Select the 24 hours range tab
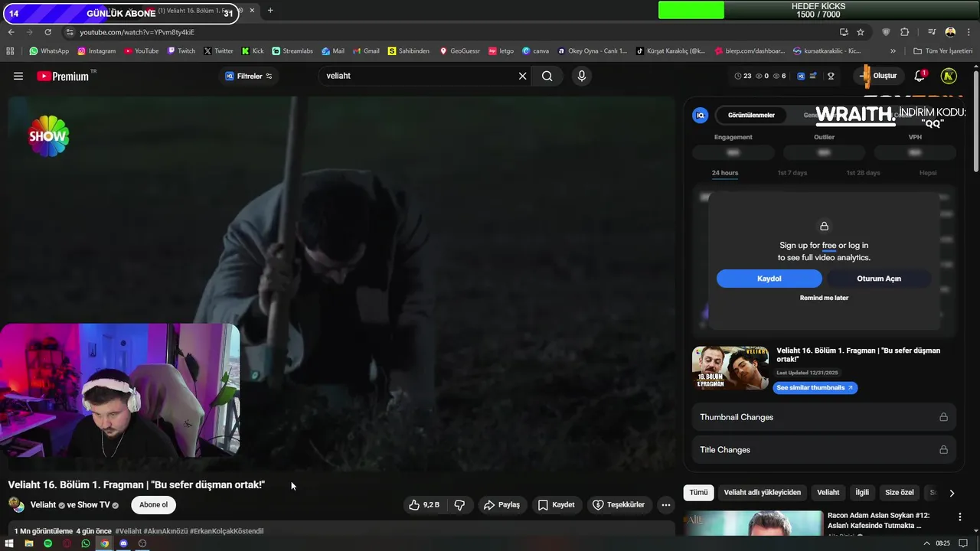The image size is (980, 551). pyautogui.click(x=725, y=172)
